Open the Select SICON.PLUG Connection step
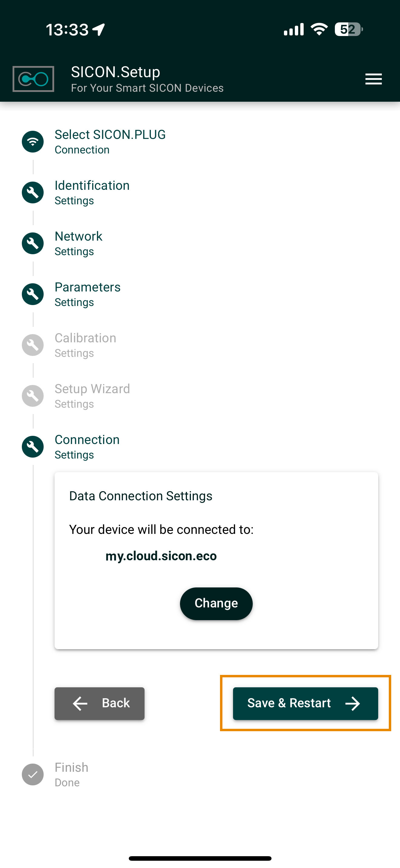400x868 pixels. pos(110,142)
